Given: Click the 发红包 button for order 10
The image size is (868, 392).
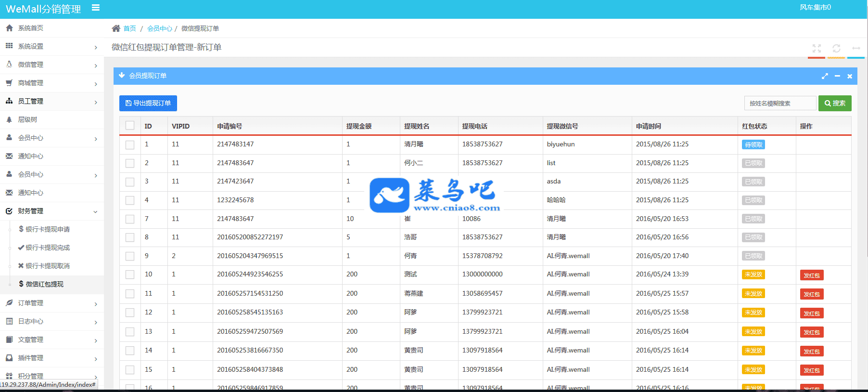Looking at the screenshot, I should coord(811,275).
